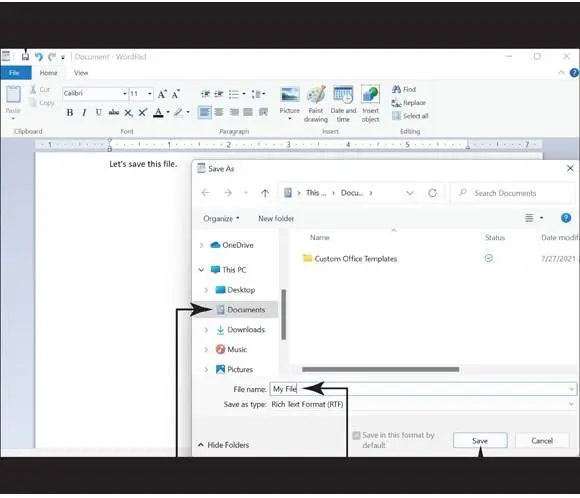
Task: Select Music in the navigation pane
Action: click(x=231, y=349)
